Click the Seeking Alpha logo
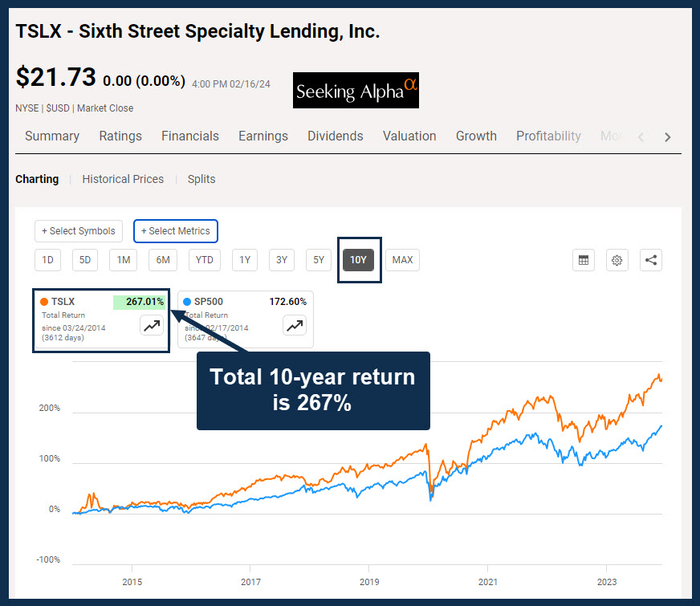This screenshot has width=700, height=606. point(356,91)
